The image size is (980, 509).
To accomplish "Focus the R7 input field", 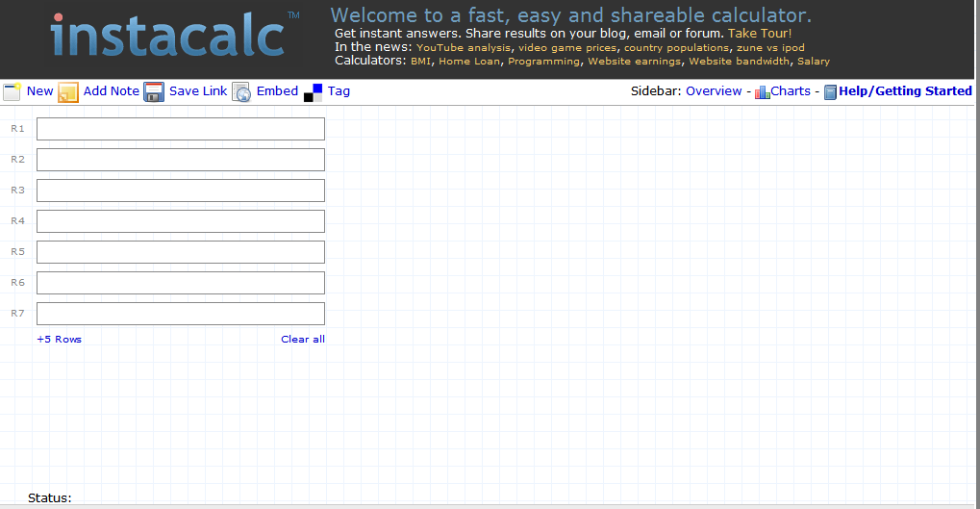I will point(181,314).
